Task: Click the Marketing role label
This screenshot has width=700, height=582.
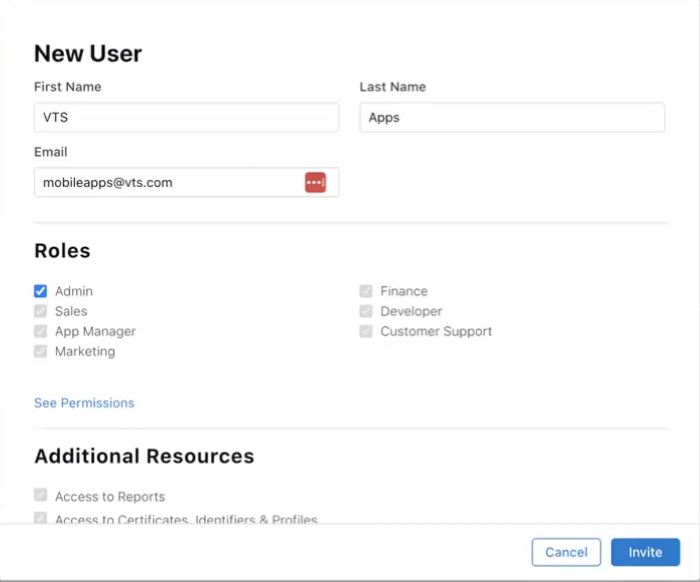Action: pos(85,352)
